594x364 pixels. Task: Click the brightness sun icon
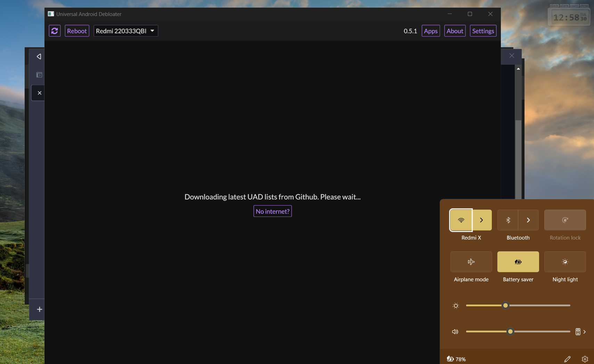(456, 306)
